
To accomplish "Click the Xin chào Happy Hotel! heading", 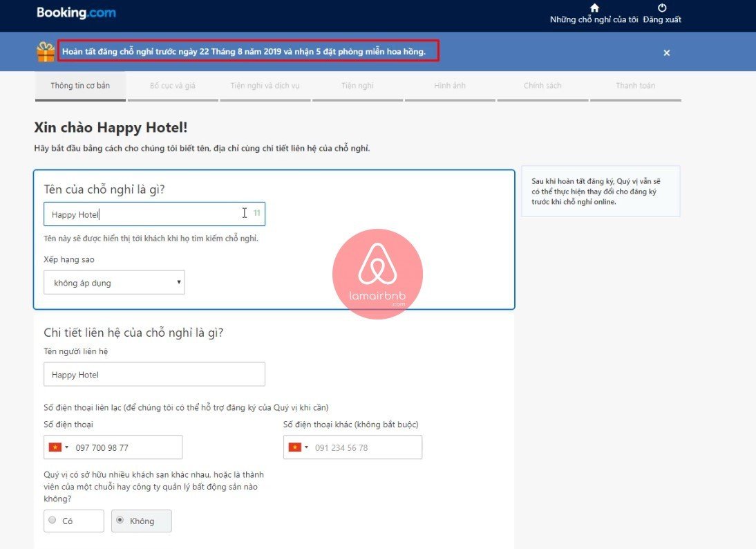I will pos(111,127).
